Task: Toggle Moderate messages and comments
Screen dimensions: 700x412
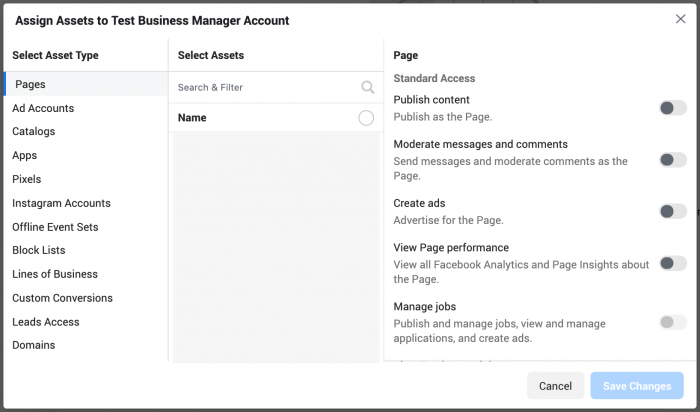Action: click(673, 159)
